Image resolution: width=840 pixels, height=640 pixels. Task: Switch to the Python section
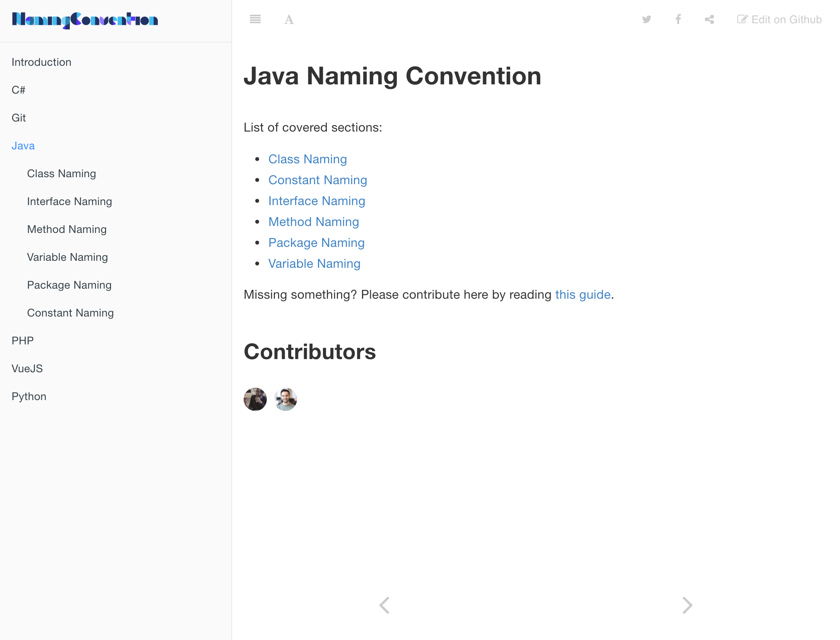29,396
